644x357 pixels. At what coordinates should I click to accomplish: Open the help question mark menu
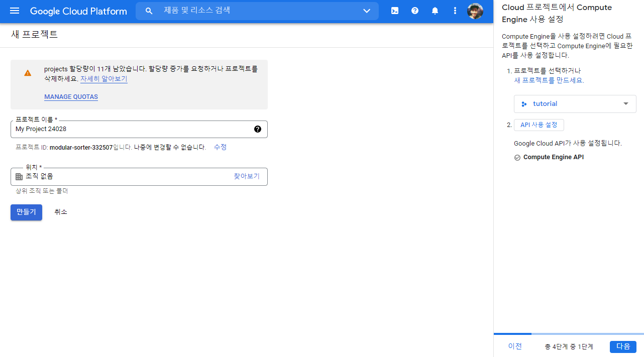coord(415,11)
